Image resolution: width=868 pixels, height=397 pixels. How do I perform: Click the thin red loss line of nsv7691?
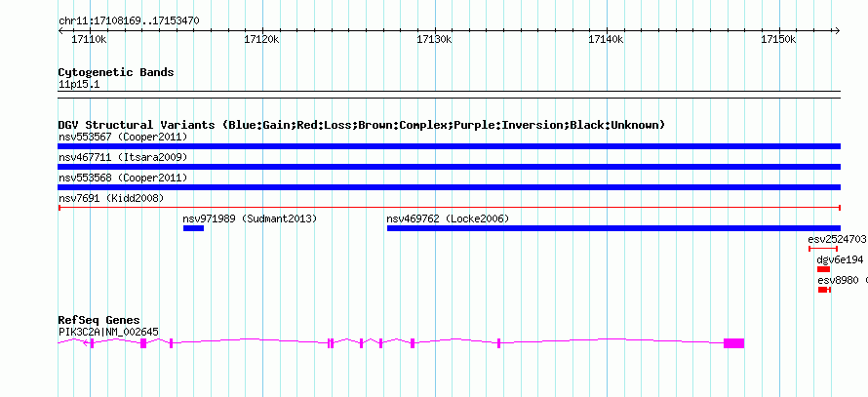pyautogui.click(x=449, y=208)
